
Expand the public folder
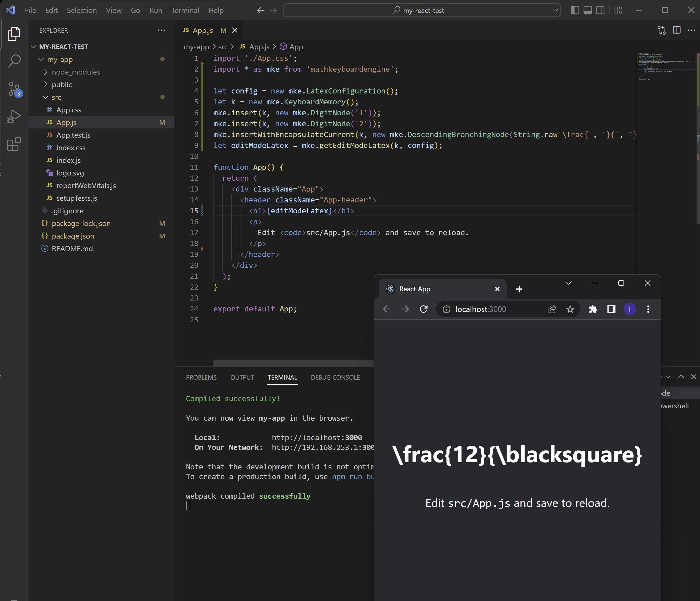click(62, 85)
